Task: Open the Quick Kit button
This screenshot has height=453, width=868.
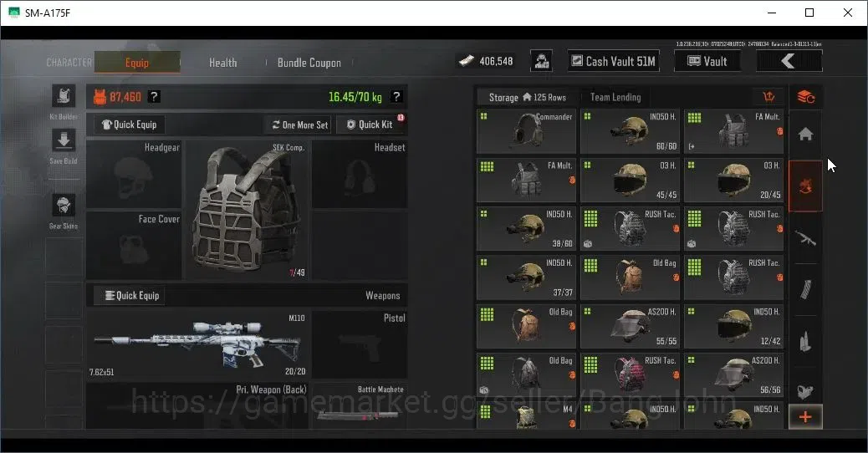Action: point(371,125)
